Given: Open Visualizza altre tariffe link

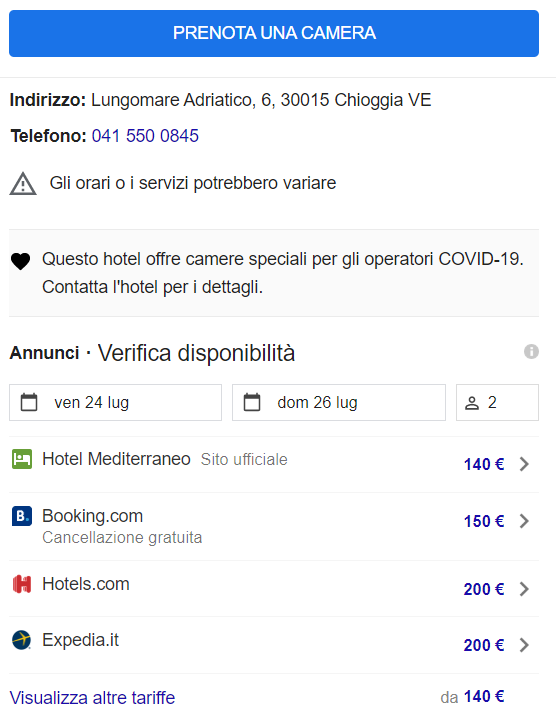Looking at the screenshot, I should pyautogui.click(x=92, y=698).
